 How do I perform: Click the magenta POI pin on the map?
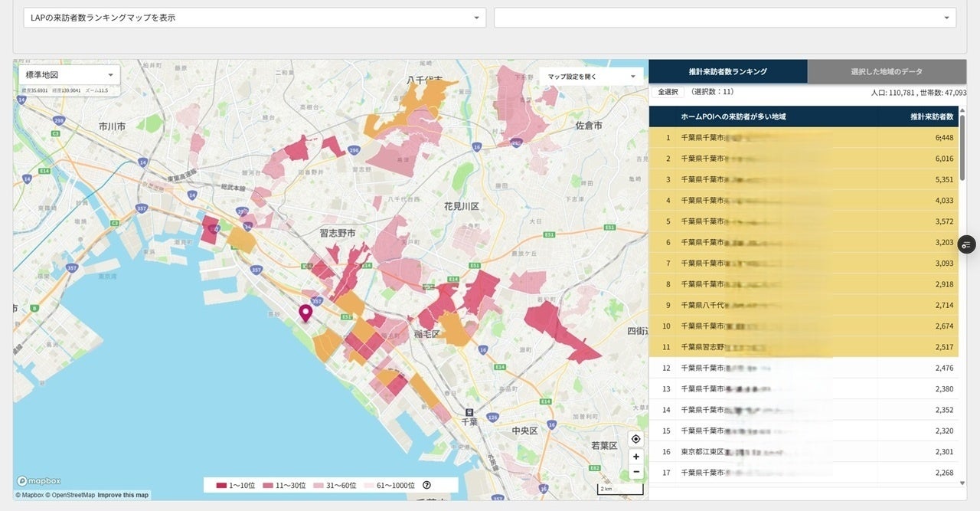(305, 313)
